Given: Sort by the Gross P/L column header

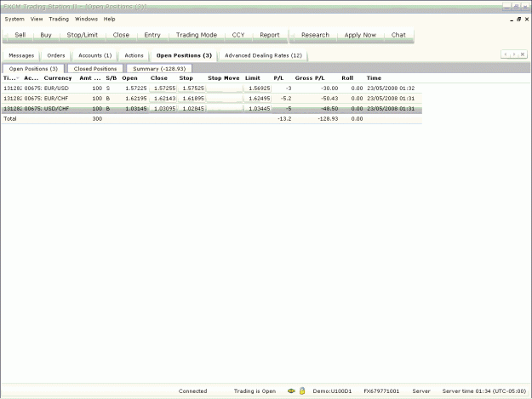Looking at the screenshot, I should click(x=310, y=78).
